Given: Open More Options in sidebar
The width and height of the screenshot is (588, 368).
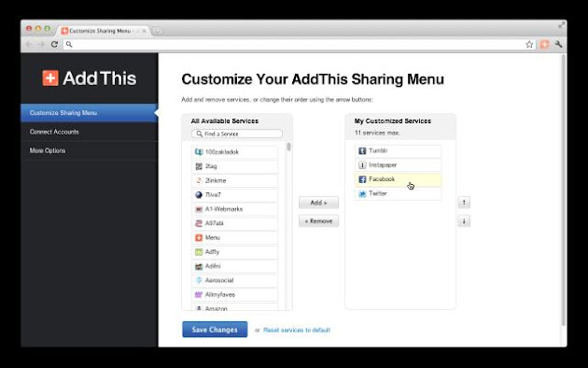Looking at the screenshot, I should pyautogui.click(x=90, y=150).
